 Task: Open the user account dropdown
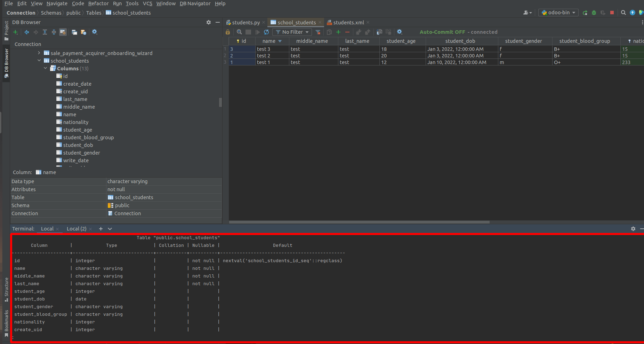[528, 13]
